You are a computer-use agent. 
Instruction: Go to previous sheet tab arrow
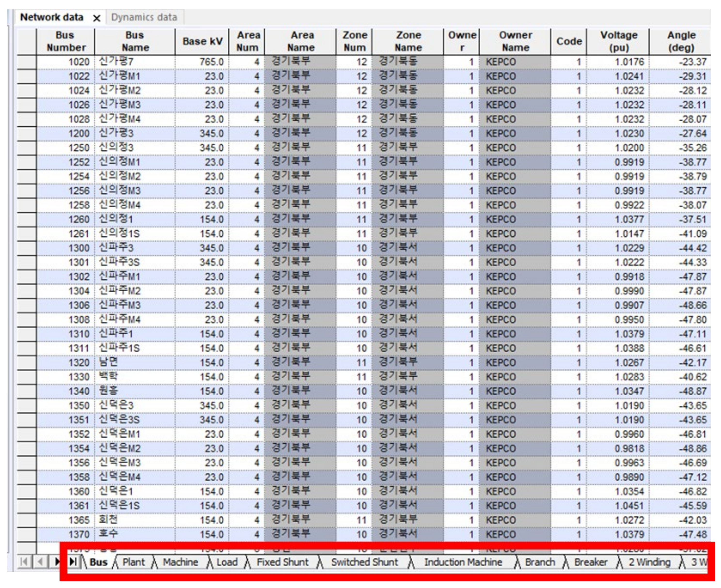40,562
